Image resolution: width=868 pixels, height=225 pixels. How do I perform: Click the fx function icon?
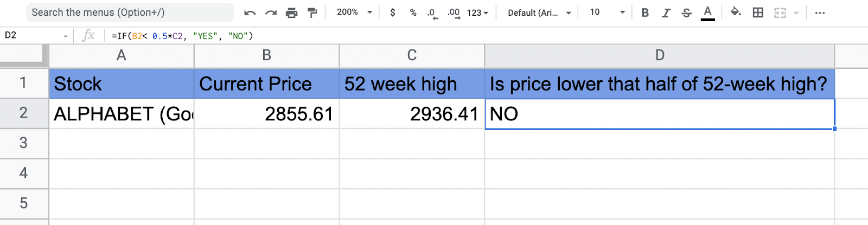coord(88,36)
